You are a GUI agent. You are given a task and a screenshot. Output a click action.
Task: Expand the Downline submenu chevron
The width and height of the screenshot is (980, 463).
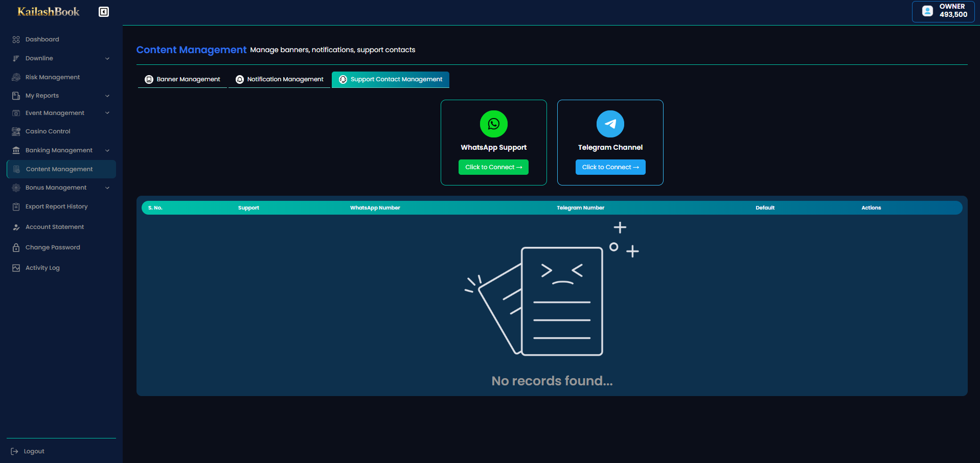107,58
